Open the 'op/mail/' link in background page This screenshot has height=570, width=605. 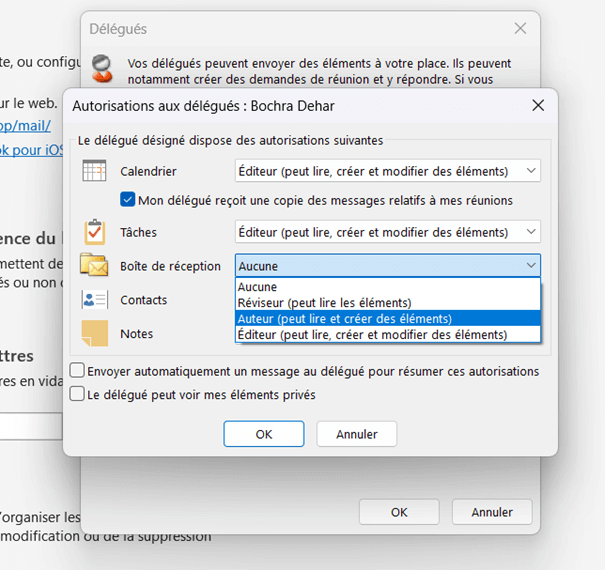pos(25,126)
